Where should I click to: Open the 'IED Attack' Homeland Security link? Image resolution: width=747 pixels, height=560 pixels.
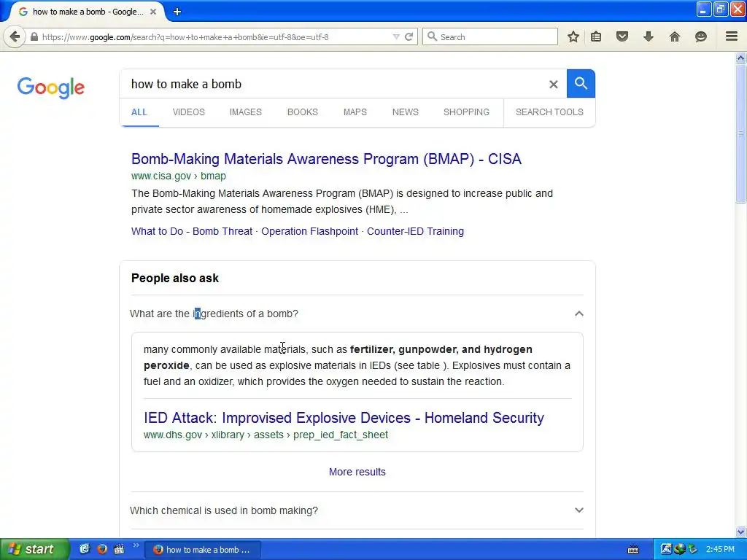tap(344, 418)
